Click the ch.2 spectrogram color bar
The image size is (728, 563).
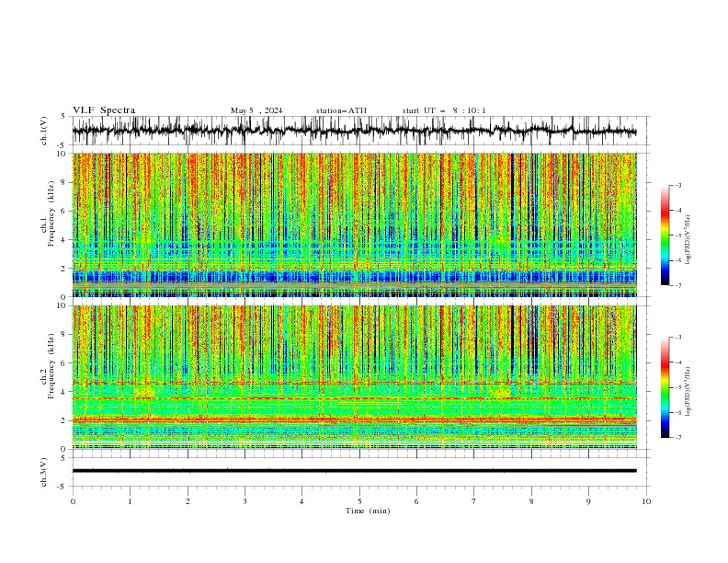(665, 387)
